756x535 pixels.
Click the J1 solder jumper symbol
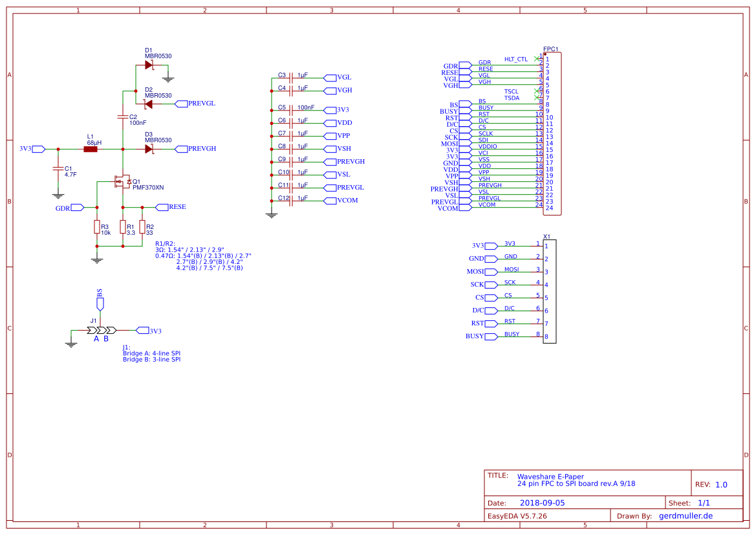coord(102,331)
